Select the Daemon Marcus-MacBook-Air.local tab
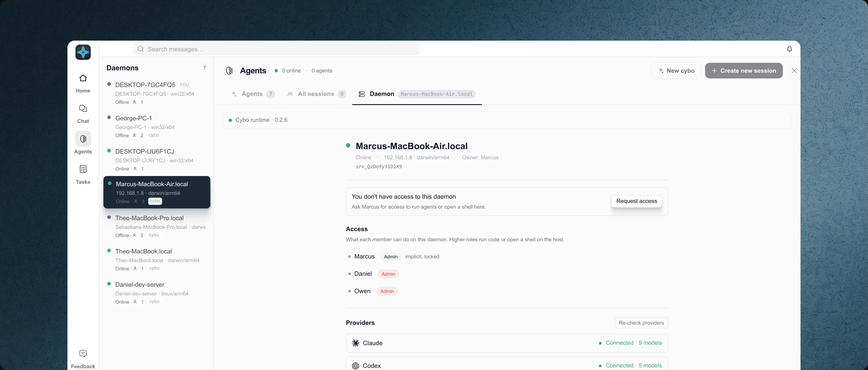The height and width of the screenshot is (370, 868). [x=417, y=94]
